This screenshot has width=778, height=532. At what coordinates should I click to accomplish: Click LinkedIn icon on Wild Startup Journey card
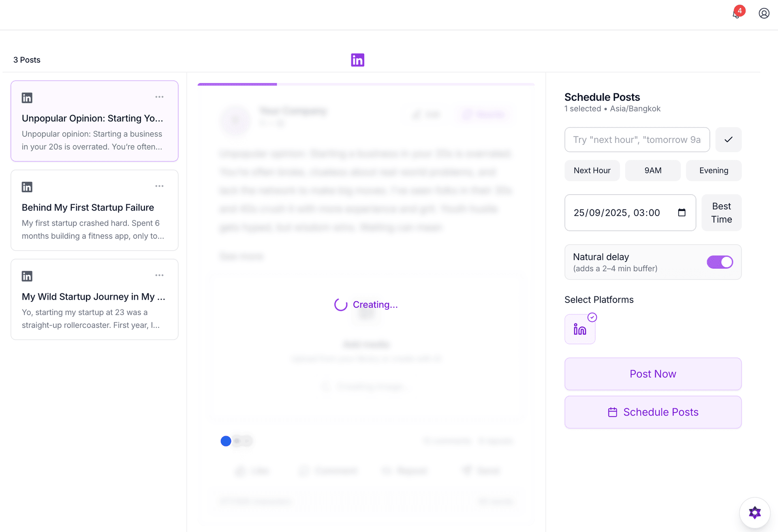click(x=27, y=276)
